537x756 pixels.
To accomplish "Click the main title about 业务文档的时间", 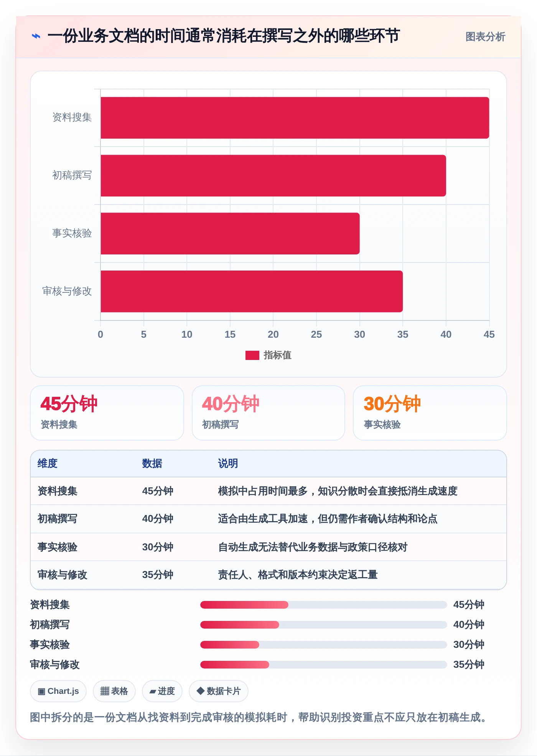I will [224, 36].
